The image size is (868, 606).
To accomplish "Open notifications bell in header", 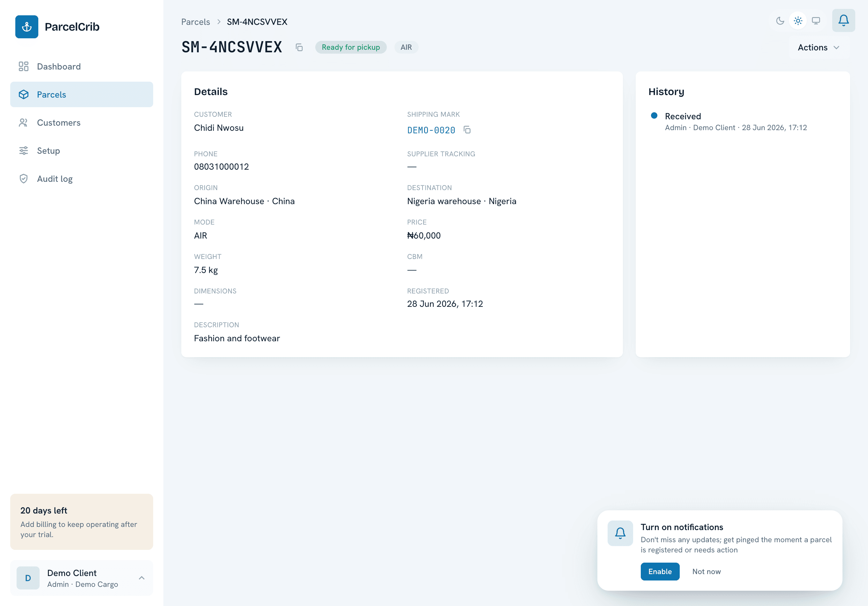I will tap(843, 20).
